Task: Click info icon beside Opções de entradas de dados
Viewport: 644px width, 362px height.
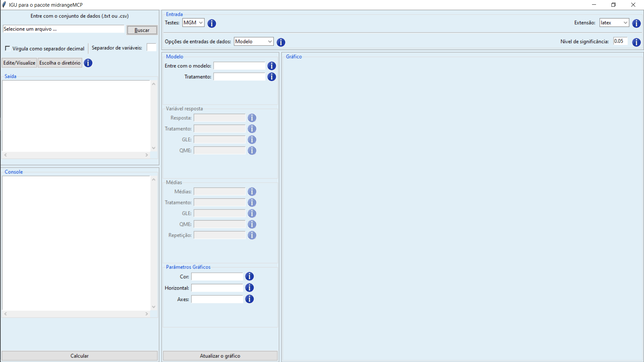Action: pos(281,42)
